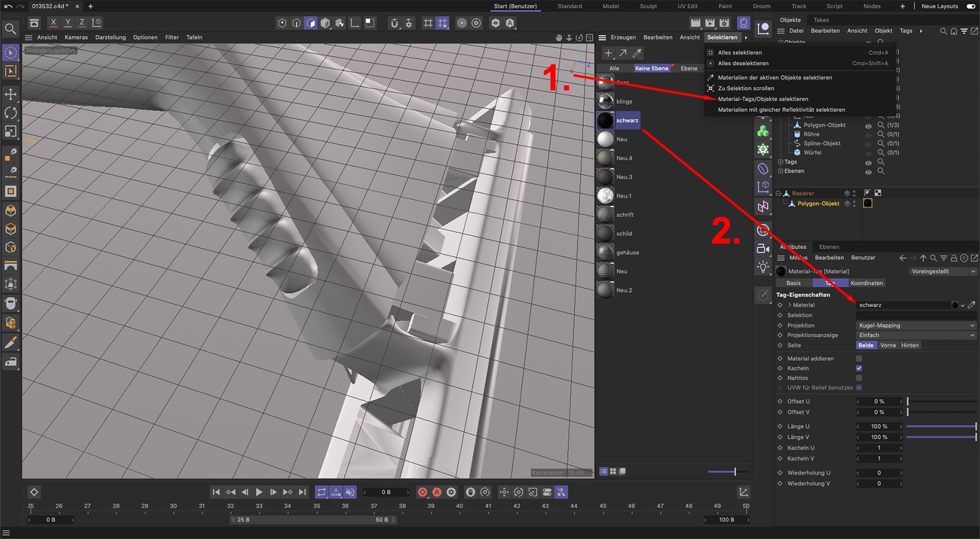Expand the Tags tree item

click(x=780, y=162)
